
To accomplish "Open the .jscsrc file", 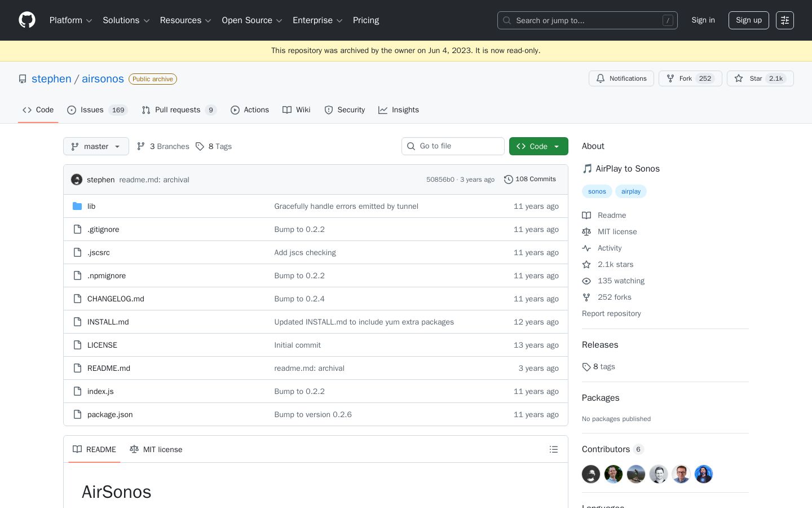I will (99, 252).
